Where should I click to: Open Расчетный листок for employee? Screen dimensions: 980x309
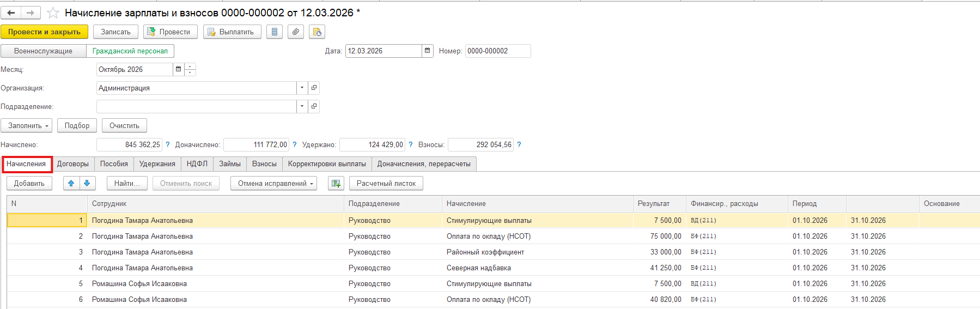pos(386,184)
